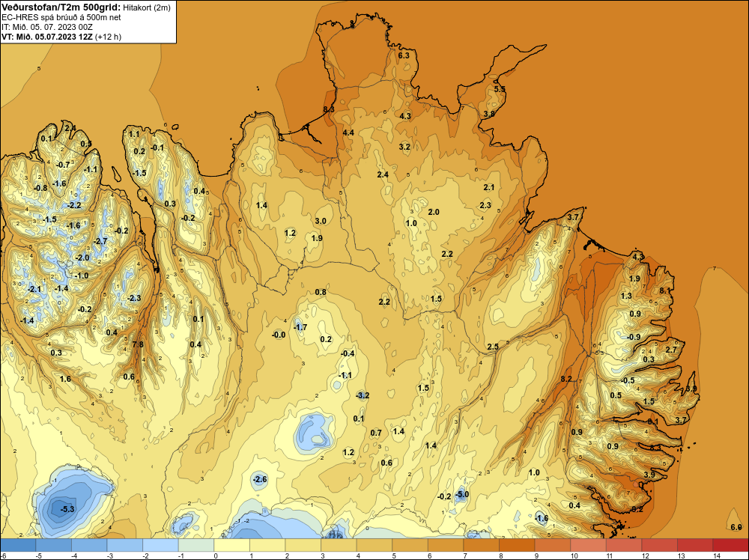Image resolution: width=749 pixels, height=560 pixels.
Task: Select the '8.2' temperature value
Action: pyautogui.click(x=566, y=379)
